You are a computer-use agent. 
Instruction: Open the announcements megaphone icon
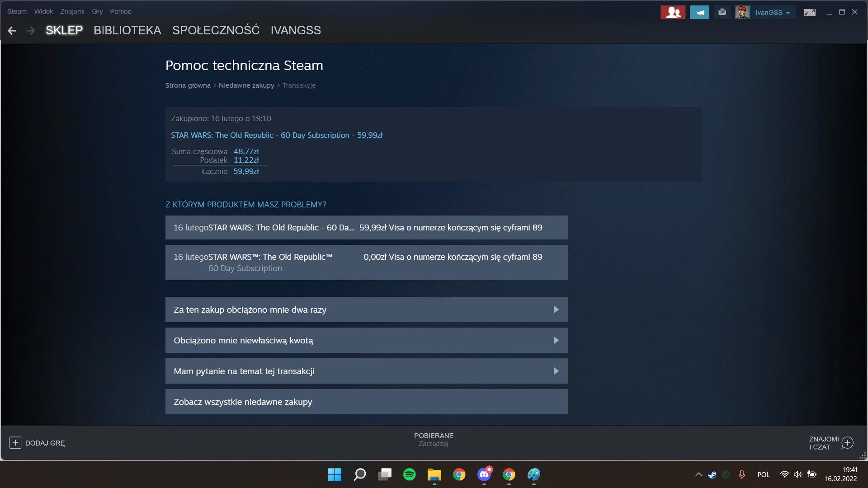(x=699, y=12)
